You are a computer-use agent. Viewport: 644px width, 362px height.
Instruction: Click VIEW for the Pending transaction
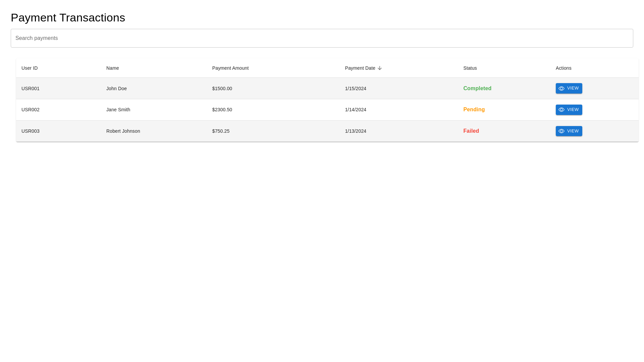569,110
